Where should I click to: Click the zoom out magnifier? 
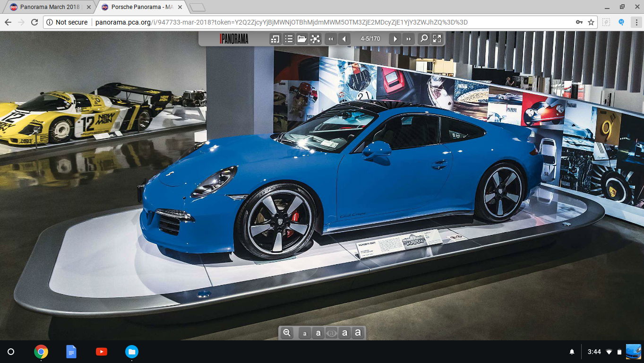[286, 333]
